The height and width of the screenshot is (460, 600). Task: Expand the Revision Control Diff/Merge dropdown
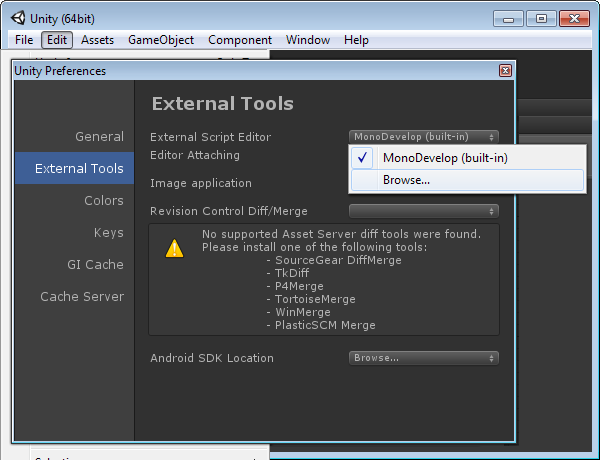pyautogui.click(x=424, y=211)
